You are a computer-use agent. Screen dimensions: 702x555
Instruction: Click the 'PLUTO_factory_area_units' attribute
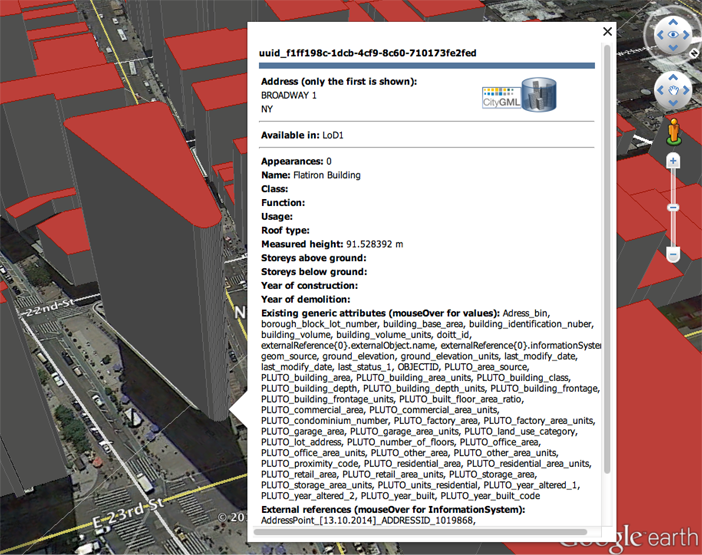coord(539,421)
